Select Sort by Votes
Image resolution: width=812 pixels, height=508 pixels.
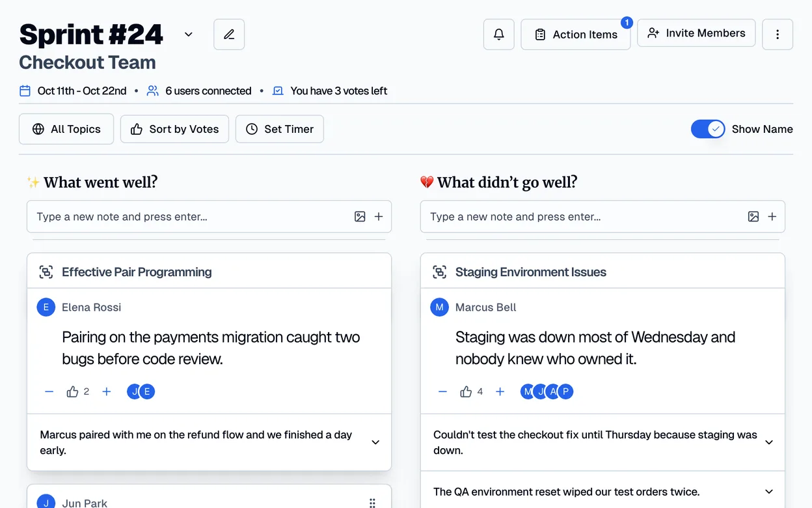[174, 129]
